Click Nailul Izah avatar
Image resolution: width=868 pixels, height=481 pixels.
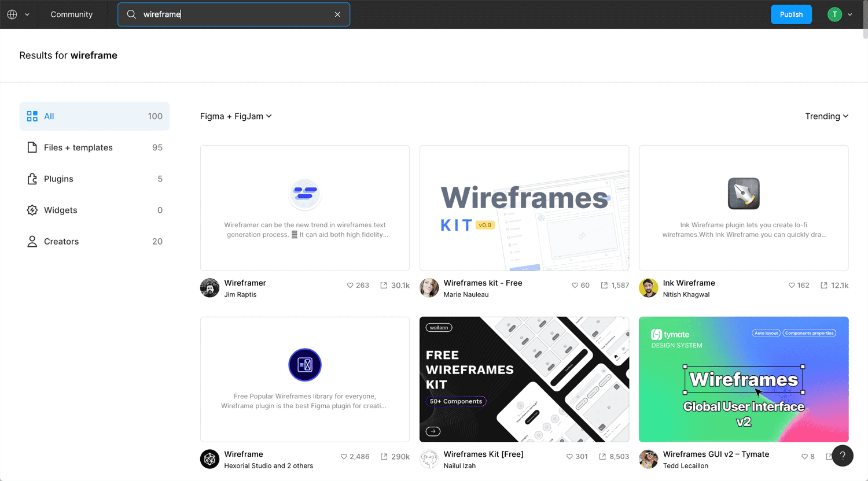pyautogui.click(x=429, y=459)
